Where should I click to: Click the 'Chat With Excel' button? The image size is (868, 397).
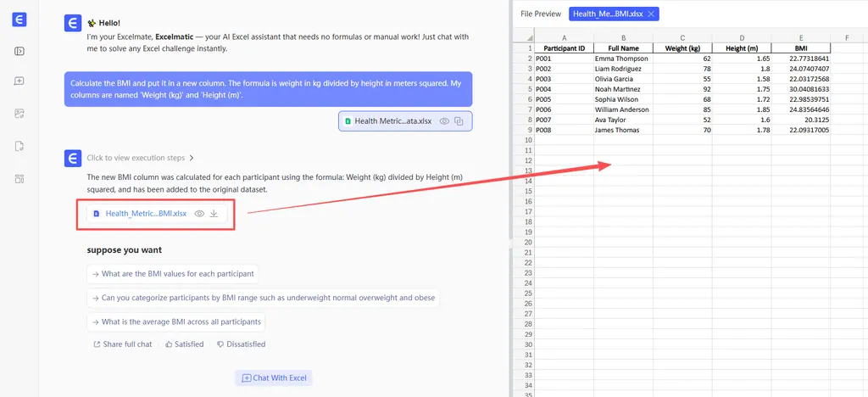point(273,377)
